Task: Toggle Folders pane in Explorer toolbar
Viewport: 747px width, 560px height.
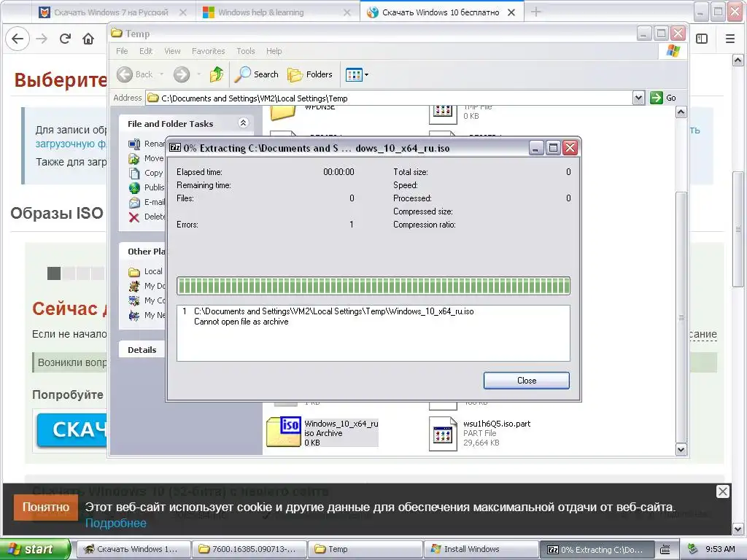Action: [x=310, y=74]
